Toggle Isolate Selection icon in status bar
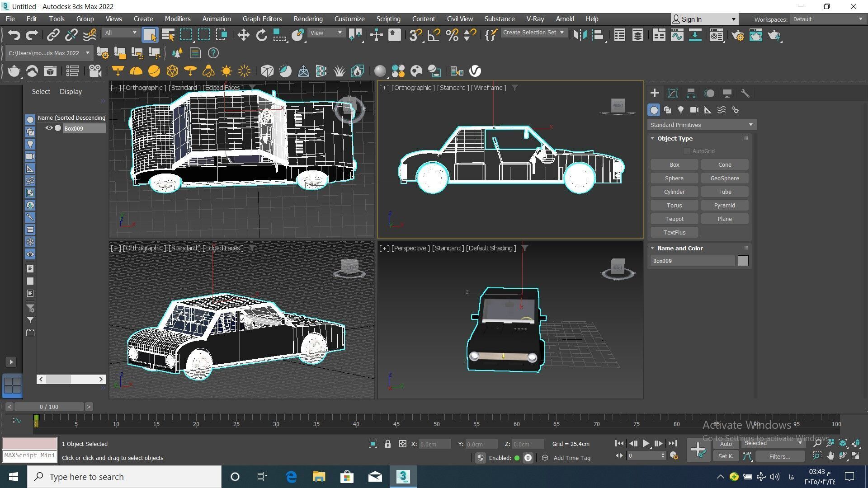868x488 pixels. 373,444
